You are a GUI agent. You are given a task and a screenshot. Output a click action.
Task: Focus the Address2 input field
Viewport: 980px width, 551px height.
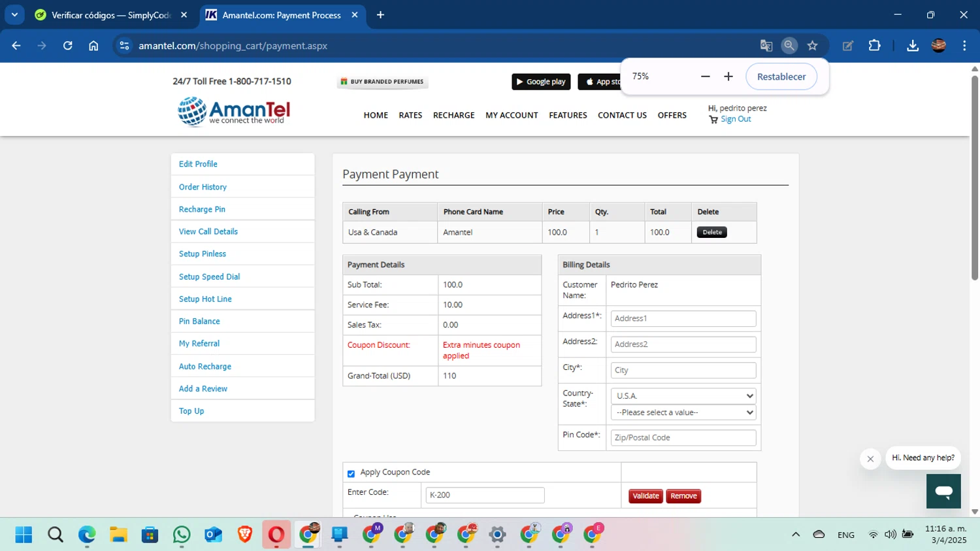pyautogui.click(x=683, y=344)
